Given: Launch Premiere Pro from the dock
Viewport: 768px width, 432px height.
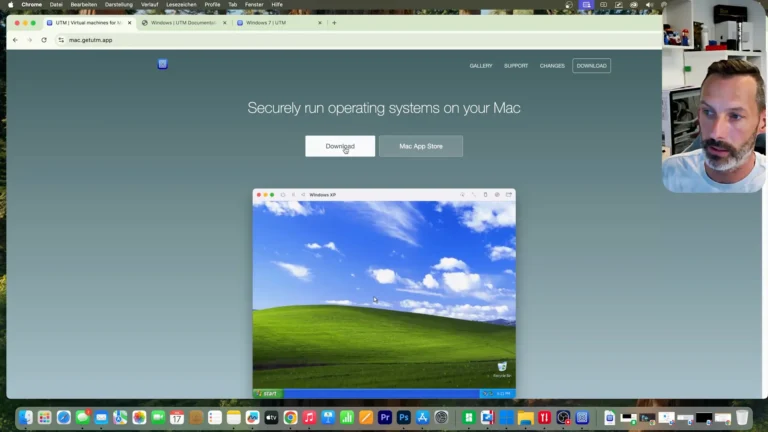Looking at the screenshot, I should pyautogui.click(x=385, y=417).
